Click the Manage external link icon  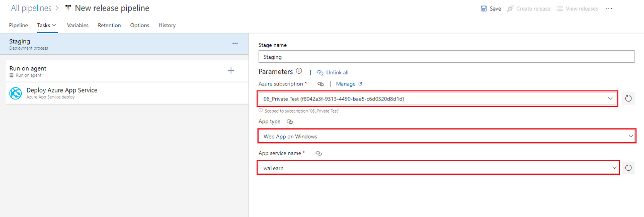[x=360, y=84]
